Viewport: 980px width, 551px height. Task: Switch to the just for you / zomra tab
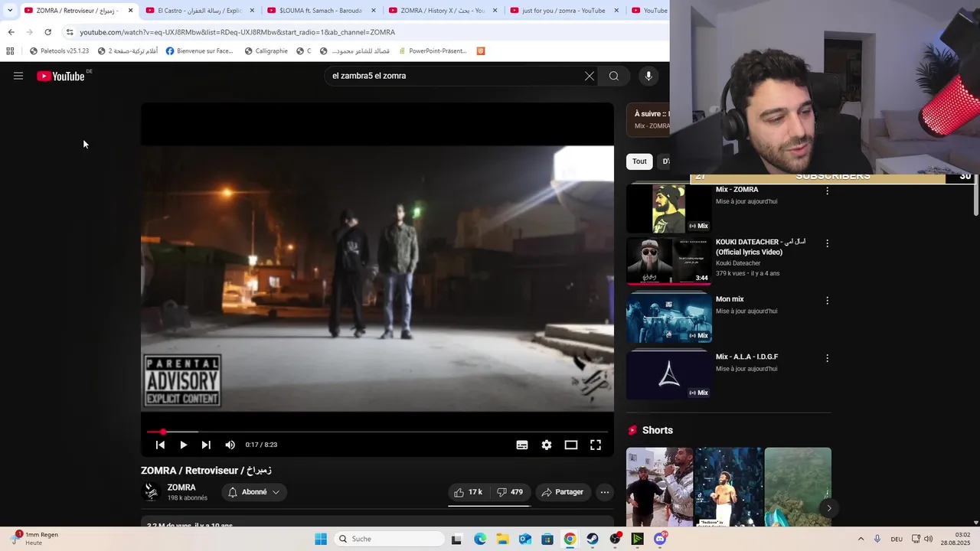[x=563, y=11]
